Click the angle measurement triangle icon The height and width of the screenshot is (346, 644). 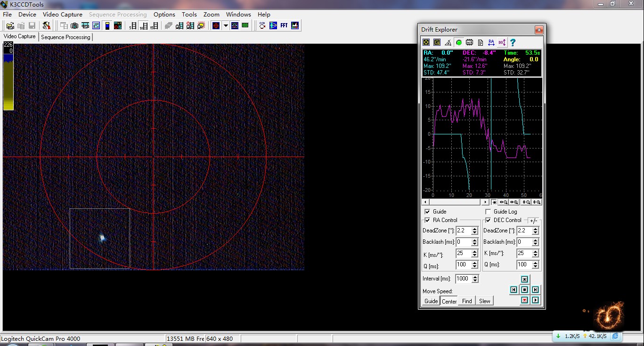pyautogui.click(x=448, y=42)
